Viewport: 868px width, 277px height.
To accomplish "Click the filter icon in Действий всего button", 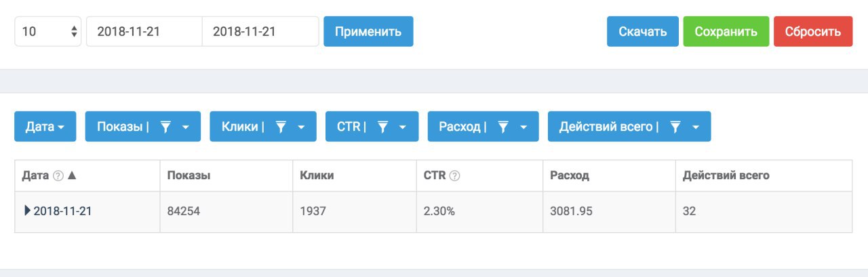I will pos(675,127).
